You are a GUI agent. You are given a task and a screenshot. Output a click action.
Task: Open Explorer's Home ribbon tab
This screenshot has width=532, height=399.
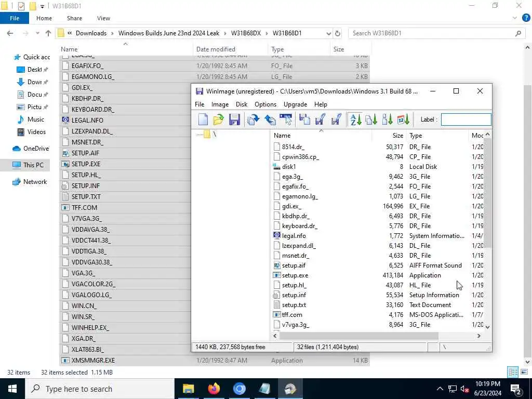click(x=44, y=18)
